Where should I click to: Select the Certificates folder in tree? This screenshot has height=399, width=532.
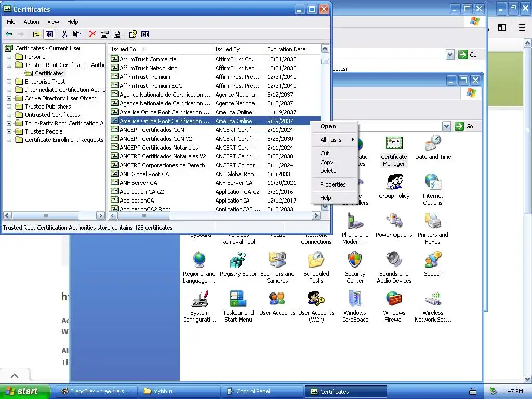pos(49,73)
